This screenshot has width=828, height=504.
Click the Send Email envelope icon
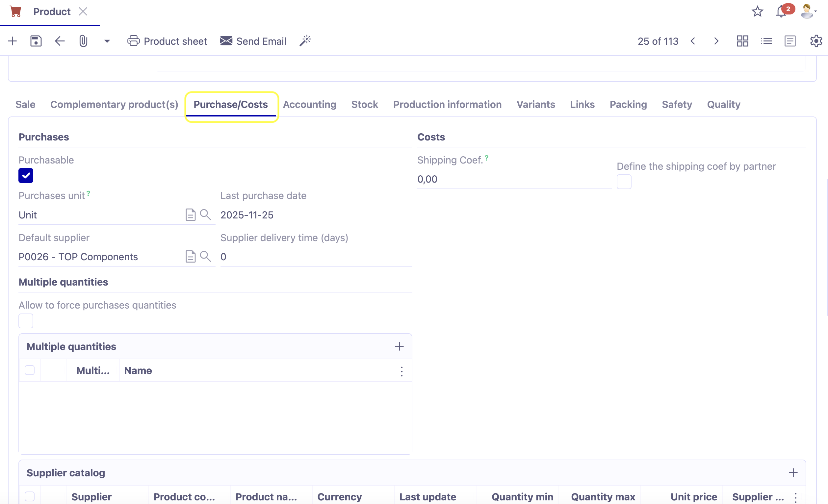click(226, 41)
